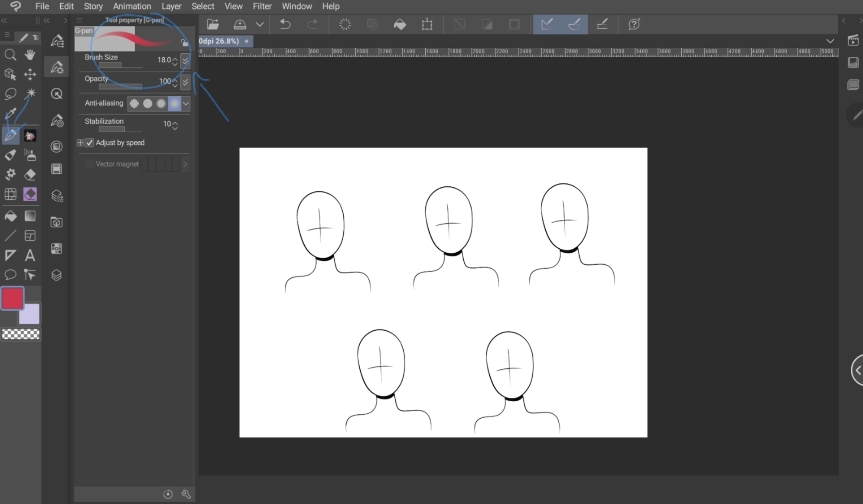Select the Auto select magic wand tool

(x=30, y=94)
